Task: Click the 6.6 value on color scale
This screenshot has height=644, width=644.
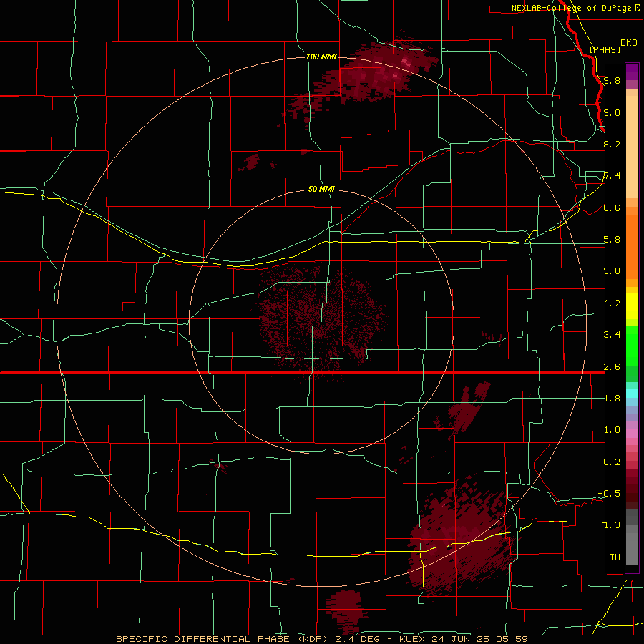Action: tap(612, 208)
